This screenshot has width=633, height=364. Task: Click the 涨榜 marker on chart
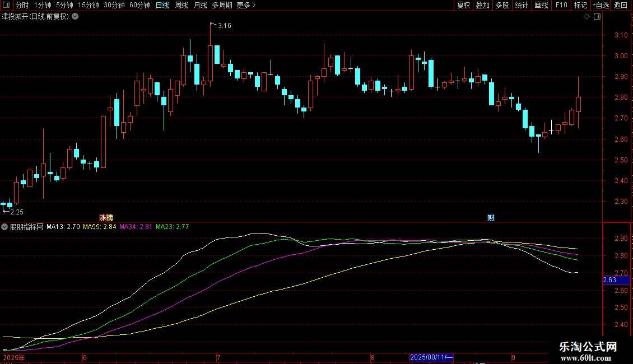coord(106,218)
